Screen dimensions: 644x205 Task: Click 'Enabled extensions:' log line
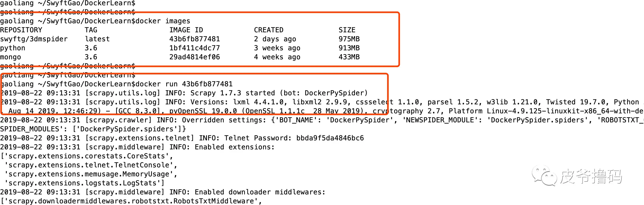tap(235, 147)
